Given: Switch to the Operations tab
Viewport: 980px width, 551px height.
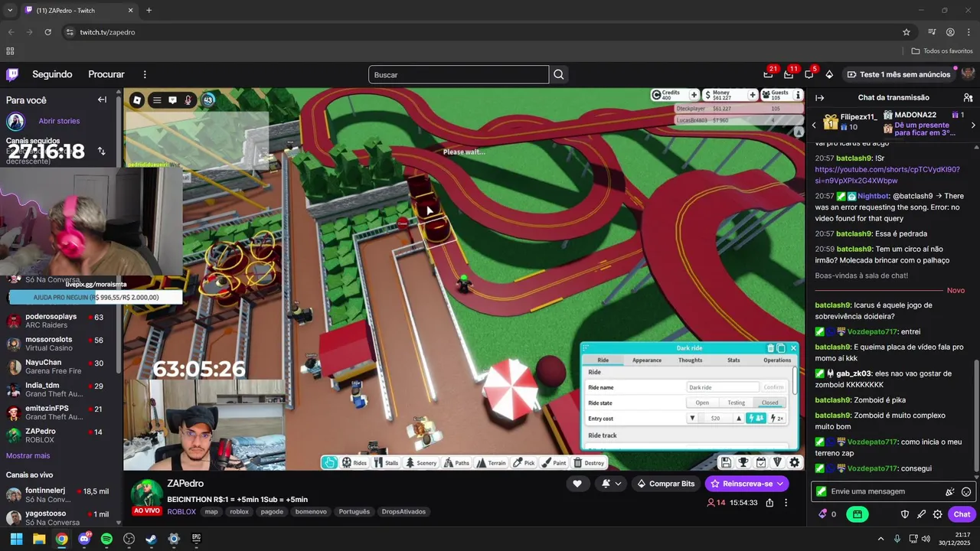Looking at the screenshot, I should click(x=776, y=360).
